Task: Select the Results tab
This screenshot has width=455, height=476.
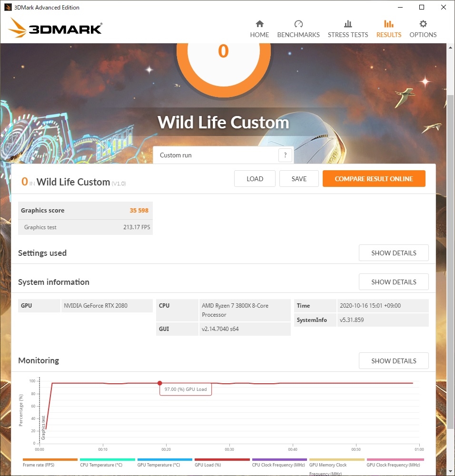Action: (389, 29)
